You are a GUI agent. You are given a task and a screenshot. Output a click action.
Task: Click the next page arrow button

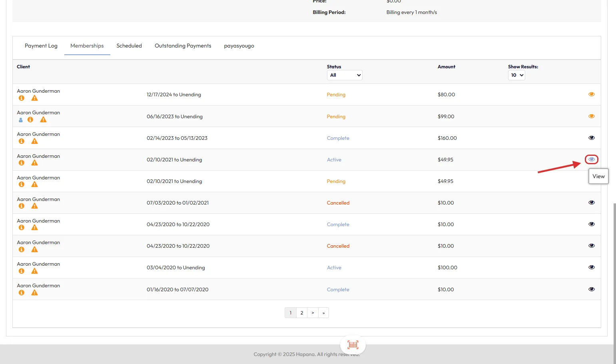click(313, 313)
